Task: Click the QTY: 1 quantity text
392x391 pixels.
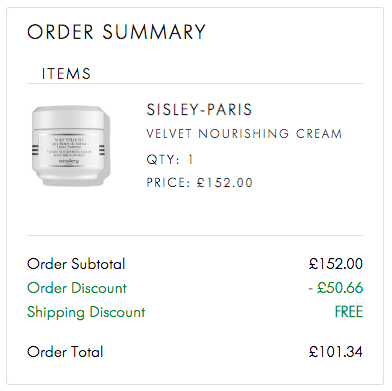Action: coord(170,159)
